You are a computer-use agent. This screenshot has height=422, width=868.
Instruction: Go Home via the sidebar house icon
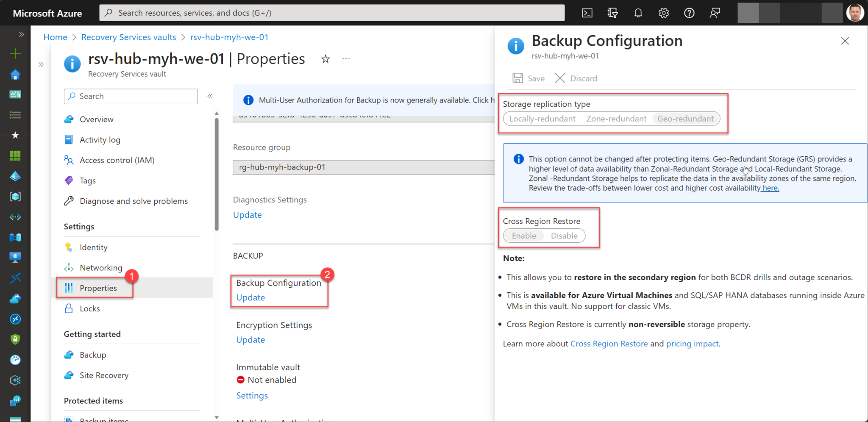[15, 74]
